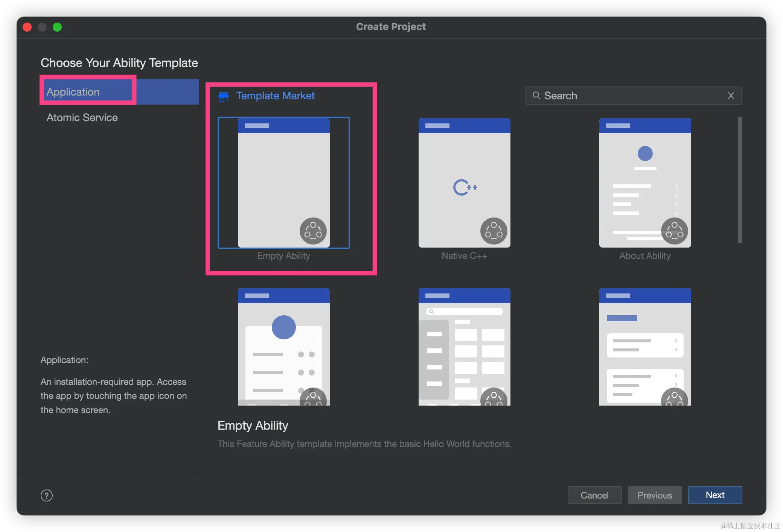783x532 pixels.
Task: Select the settings list template in second row
Action: tap(645, 346)
